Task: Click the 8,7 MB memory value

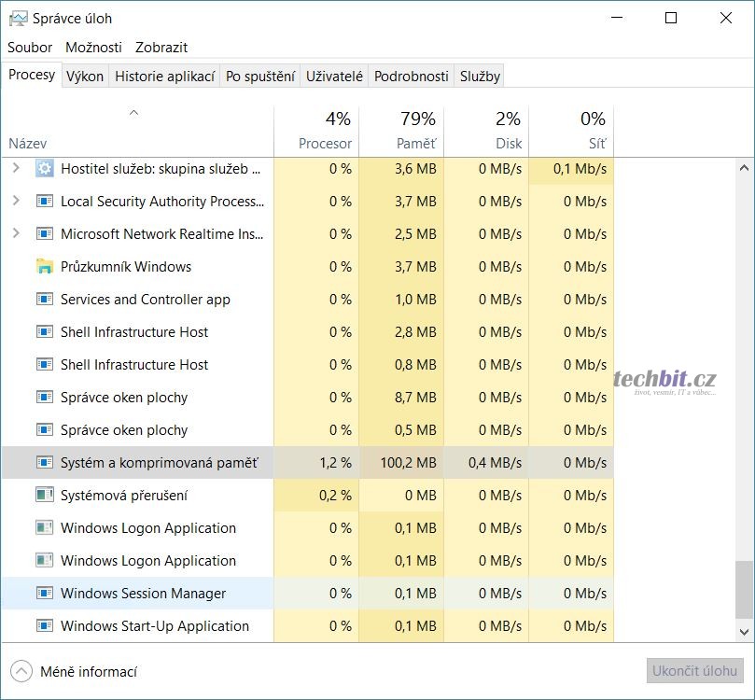Action: pyautogui.click(x=415, y=398)
